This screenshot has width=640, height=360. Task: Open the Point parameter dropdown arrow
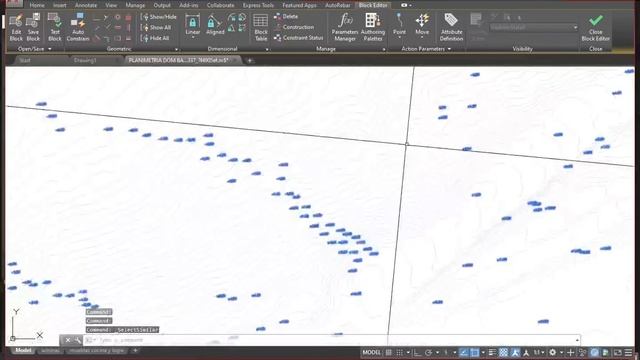tap(399, 38)
